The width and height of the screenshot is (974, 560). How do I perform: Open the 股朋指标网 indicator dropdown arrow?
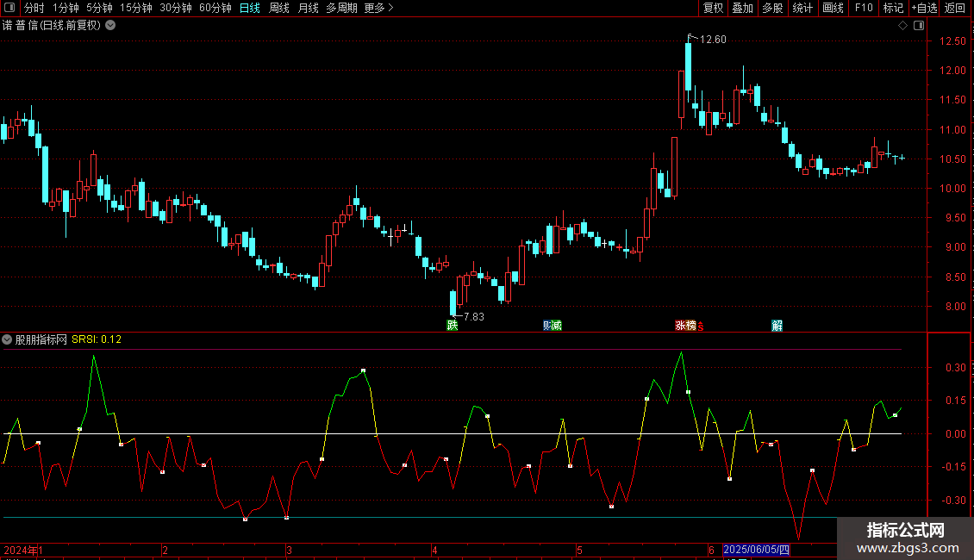tap(7, 339)
